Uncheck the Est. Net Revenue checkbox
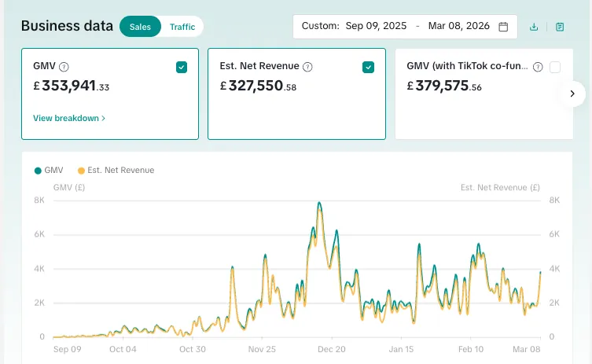Viewport: 592px width, 364px height. (x=368, y=67)
